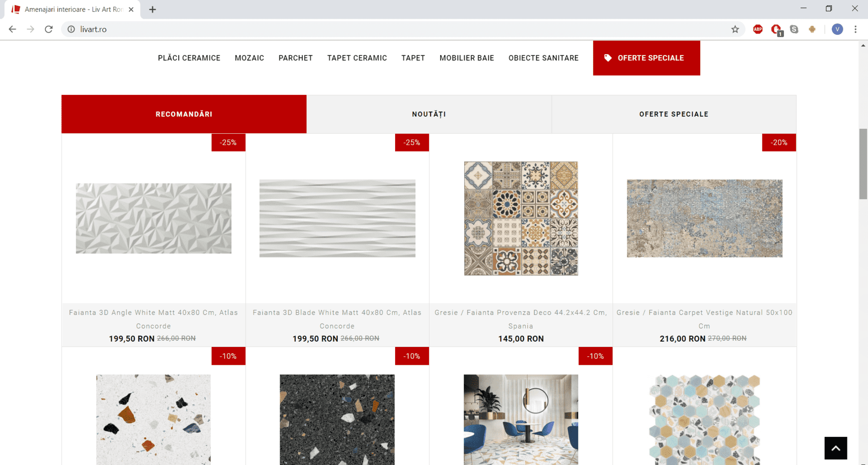The height and width of the screenshot is (465, 868).
Task: Click the vertical page scrollbar thumb
Action: [863, 164]
